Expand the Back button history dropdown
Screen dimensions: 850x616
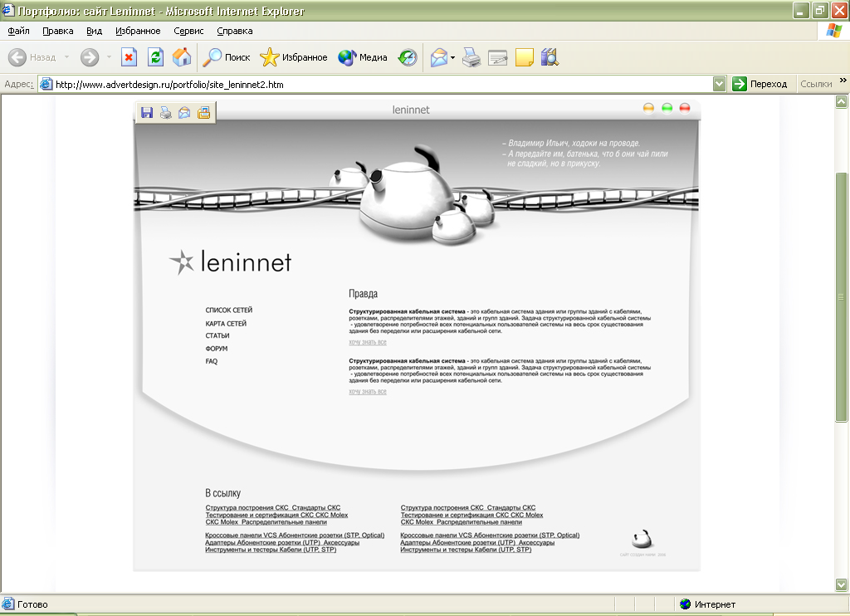point(66,57)
